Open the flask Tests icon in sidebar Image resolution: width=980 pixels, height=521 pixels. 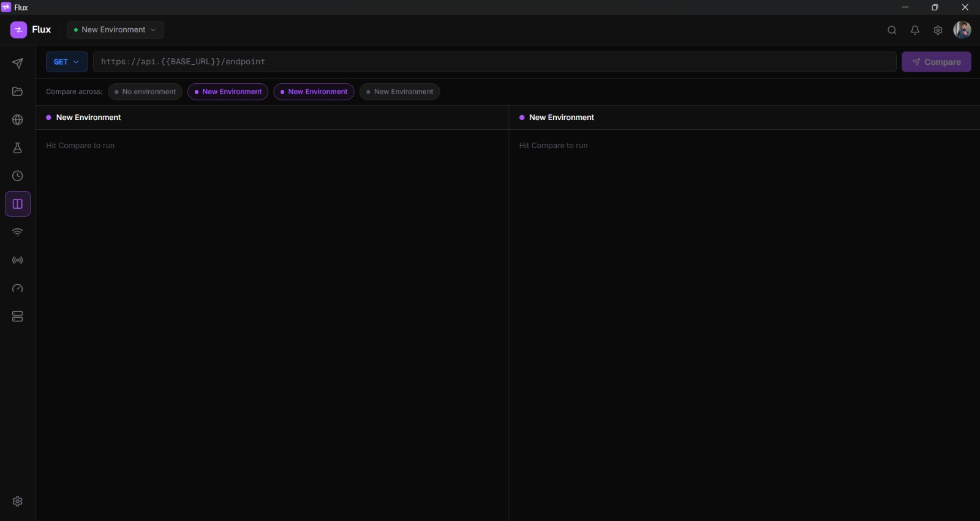click(x=17, y=148)
